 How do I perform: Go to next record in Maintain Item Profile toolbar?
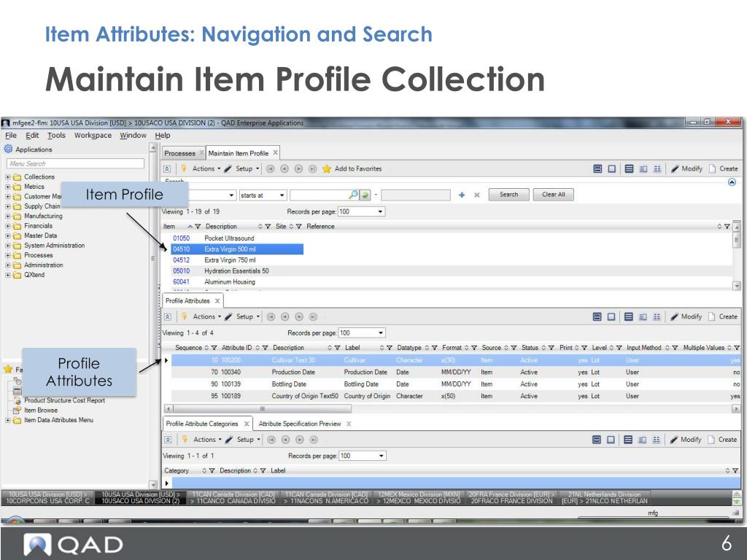(x=298, y=168)
